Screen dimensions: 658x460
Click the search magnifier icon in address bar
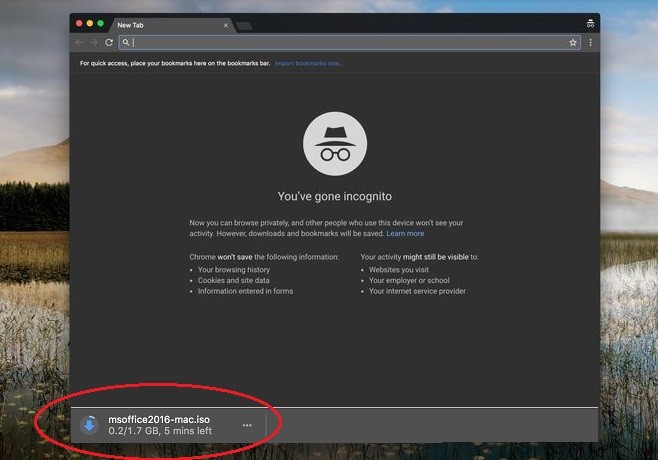coord(126,42)
